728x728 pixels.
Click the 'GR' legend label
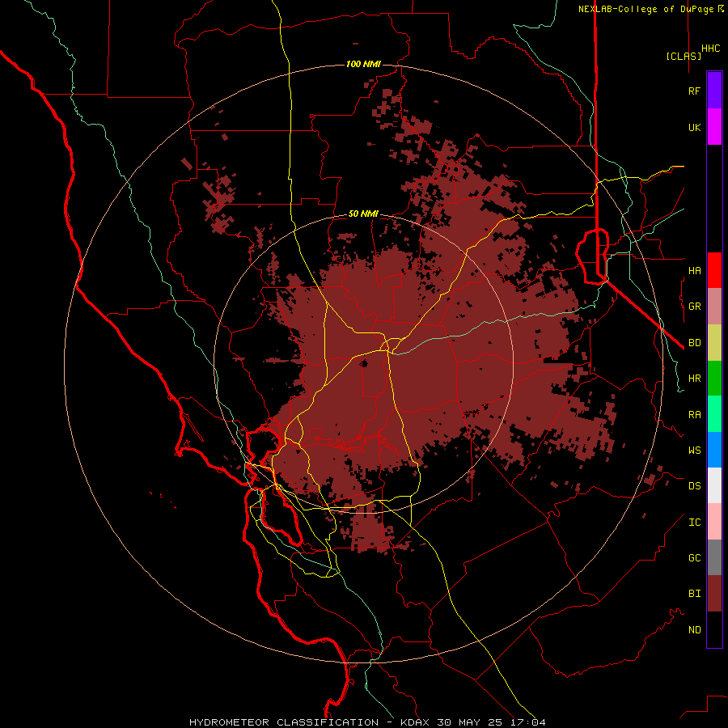coord(694,307)
